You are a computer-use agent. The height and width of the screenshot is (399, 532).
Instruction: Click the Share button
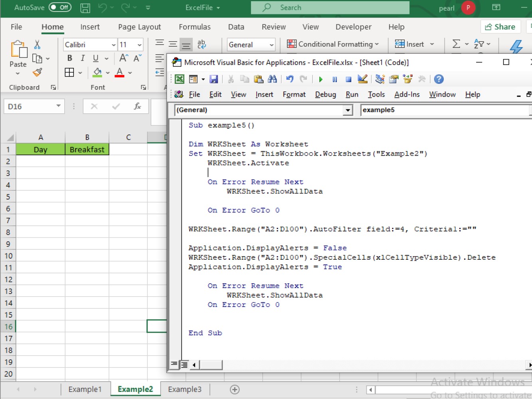click(500, 27)
